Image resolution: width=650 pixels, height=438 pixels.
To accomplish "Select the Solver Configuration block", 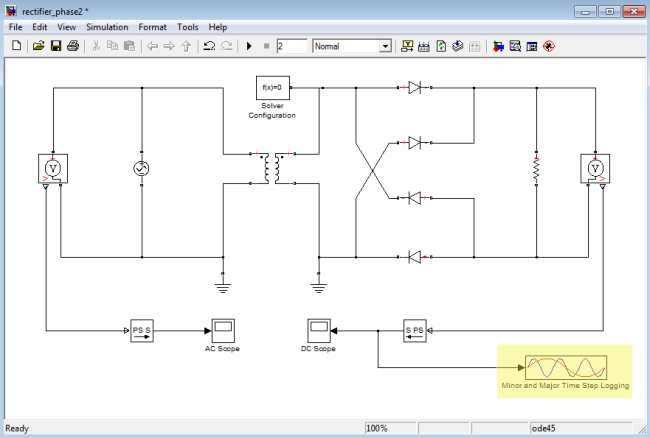I will (273, 89).
